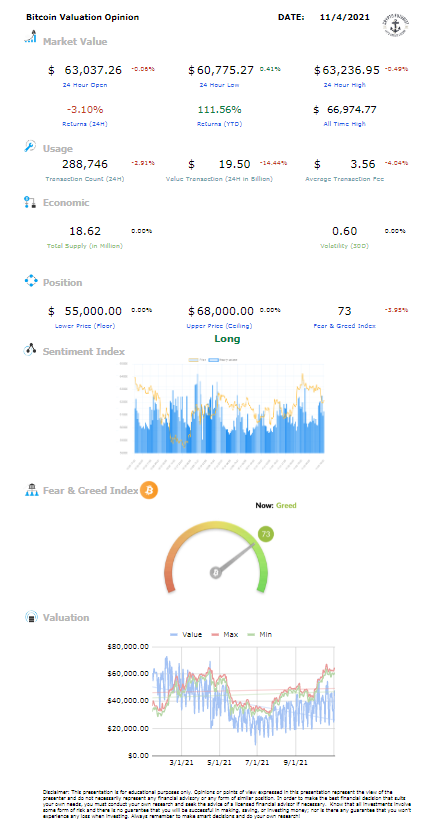Click the 73 index value in Position
This screenshot has width=440, height=837.
point(344,311)
